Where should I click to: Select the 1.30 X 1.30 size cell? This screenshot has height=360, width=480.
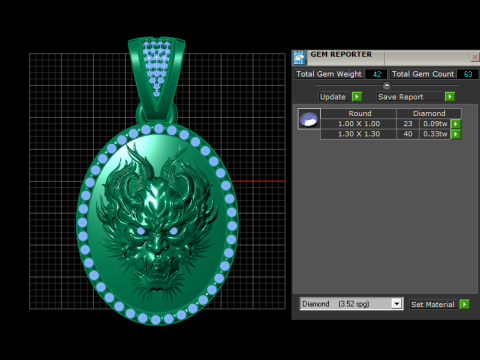(x=359, y=134)
